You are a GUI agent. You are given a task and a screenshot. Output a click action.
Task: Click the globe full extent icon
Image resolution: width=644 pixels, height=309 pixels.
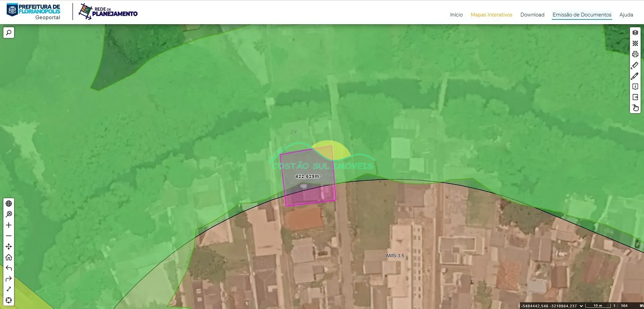9,204
